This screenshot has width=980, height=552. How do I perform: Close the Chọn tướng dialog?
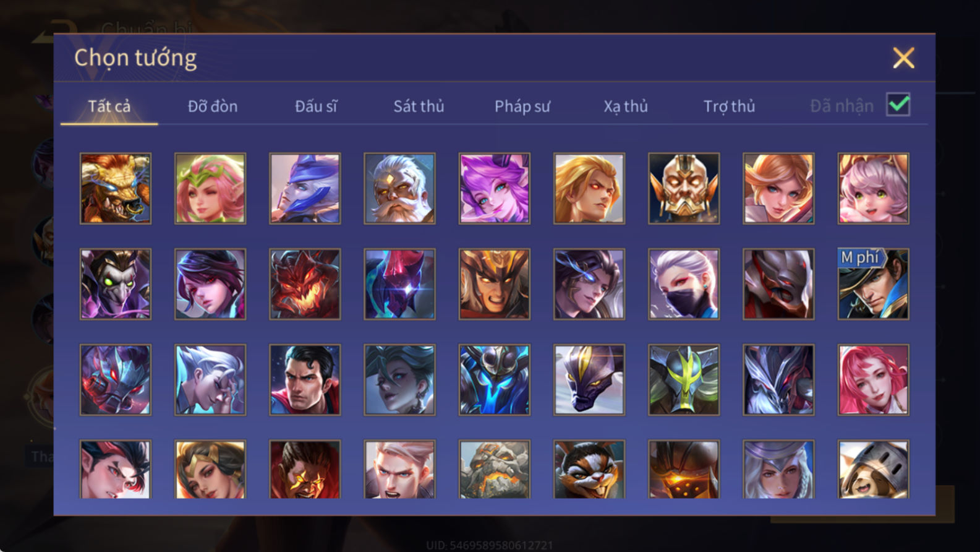(903, 58)
